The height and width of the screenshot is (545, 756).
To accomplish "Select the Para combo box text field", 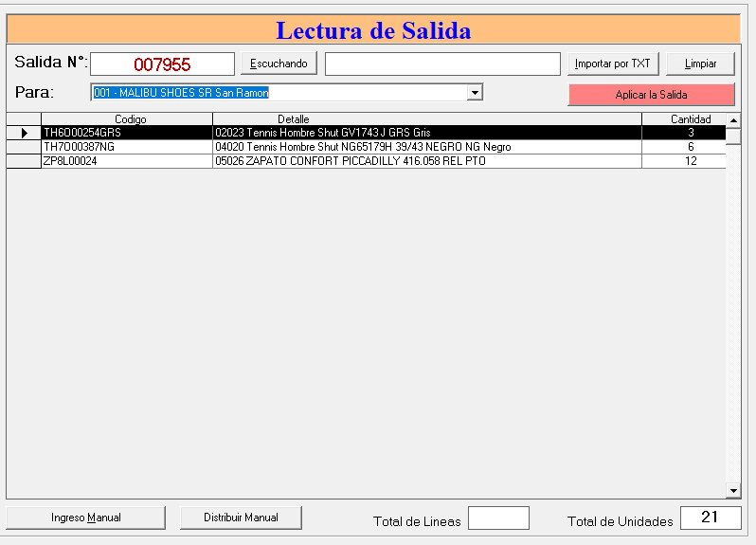I will point(279,92).
